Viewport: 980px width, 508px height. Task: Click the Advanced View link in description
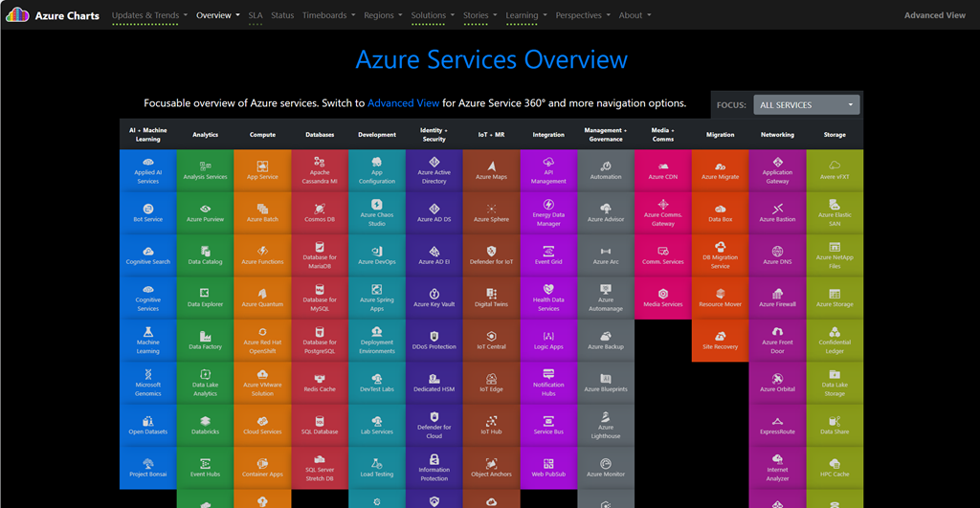pos(403,103)
